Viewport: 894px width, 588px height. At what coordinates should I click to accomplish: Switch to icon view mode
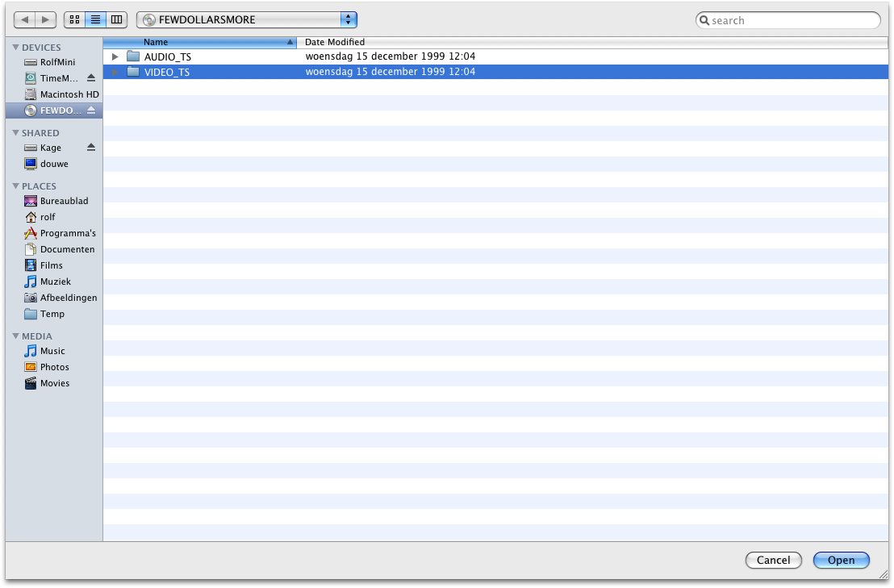click(74, 19)
